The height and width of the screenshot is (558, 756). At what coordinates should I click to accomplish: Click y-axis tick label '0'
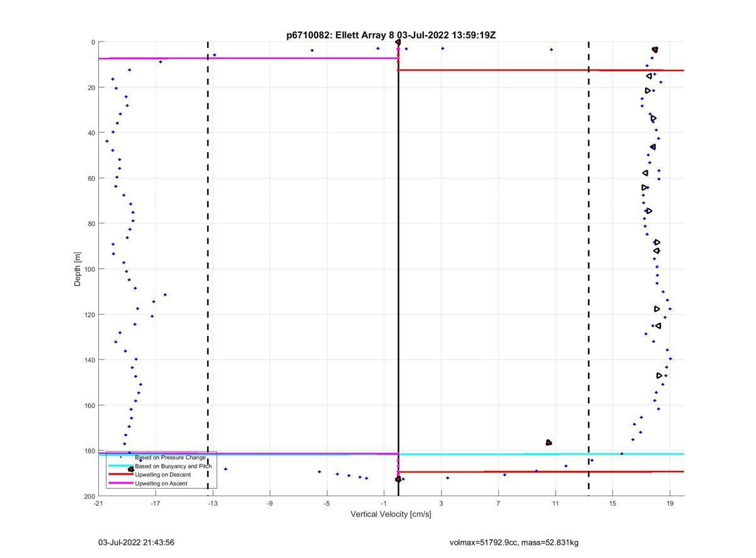coord(93,42)
